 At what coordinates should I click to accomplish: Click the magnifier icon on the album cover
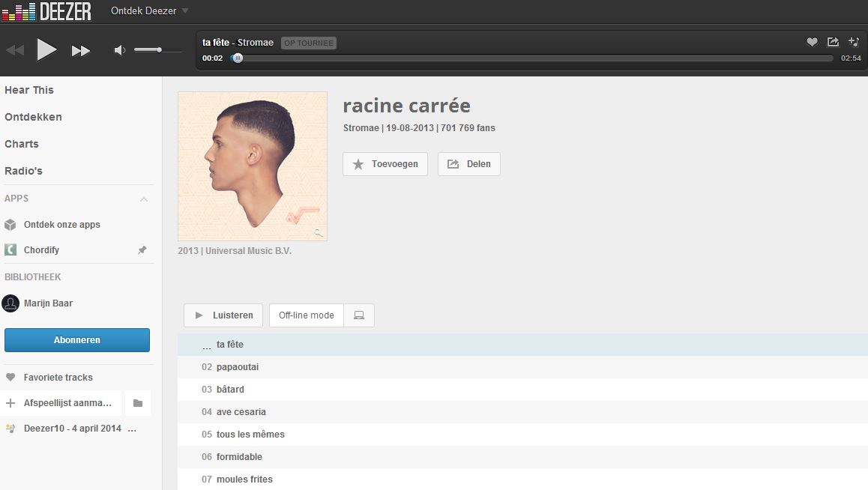coord(319,233)
